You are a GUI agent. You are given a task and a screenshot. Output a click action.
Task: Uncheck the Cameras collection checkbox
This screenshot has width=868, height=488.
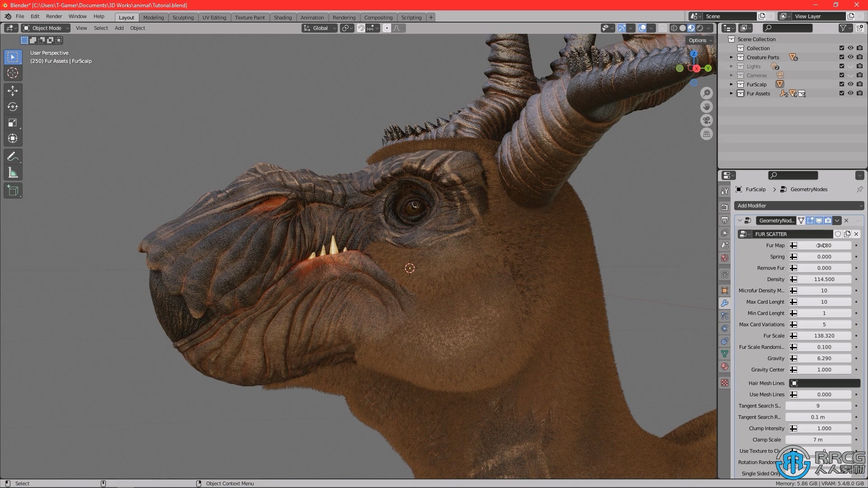tap(841, 75)
